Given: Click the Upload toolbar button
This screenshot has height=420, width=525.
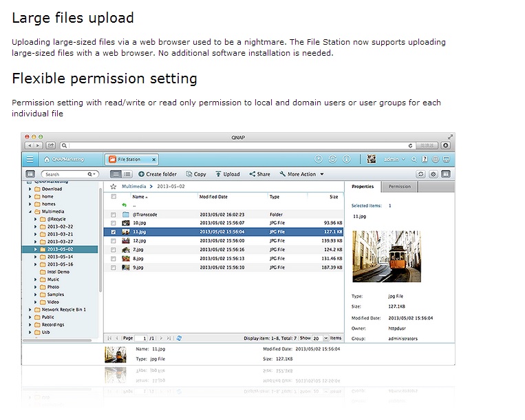Looking at the screenshot, I should coord(228,174).
